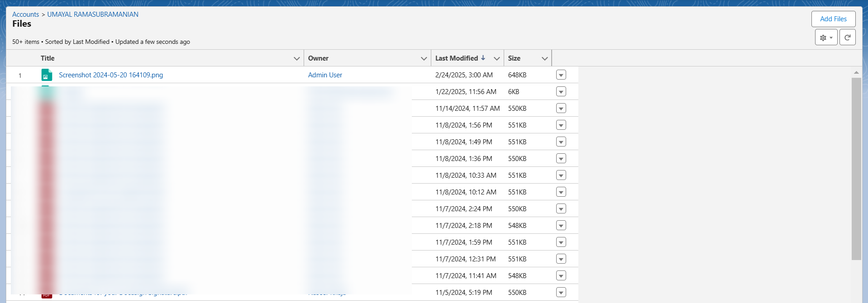Click the '50+ items' status text
The image size is (868, 303).
pyautogui.click(x=26, y=42)
